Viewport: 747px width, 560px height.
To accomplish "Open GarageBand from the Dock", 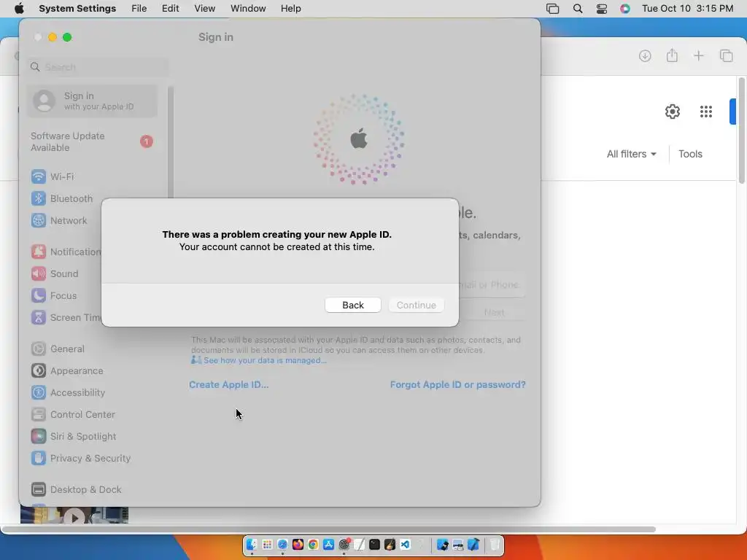I will point(390,544).
